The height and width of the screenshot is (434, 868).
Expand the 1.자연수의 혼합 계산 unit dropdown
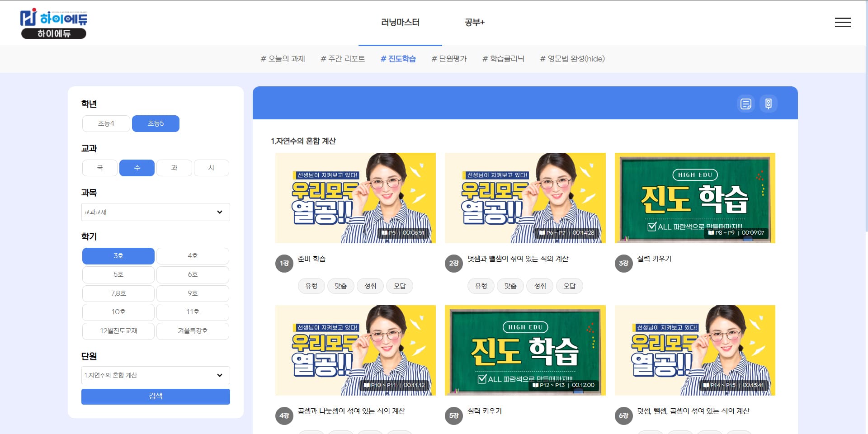coord(156,375)
